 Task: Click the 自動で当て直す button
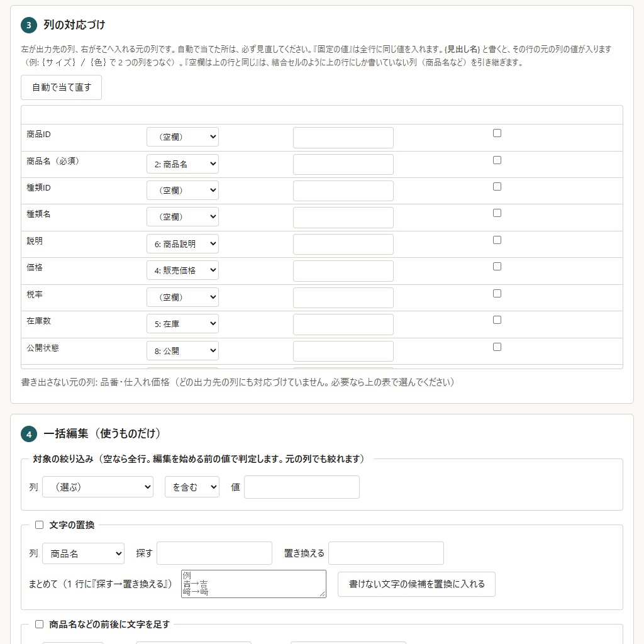click(x=61, y=87)
